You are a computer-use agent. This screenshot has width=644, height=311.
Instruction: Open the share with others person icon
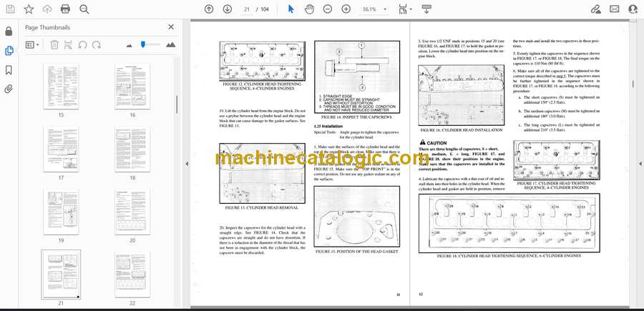633,9
